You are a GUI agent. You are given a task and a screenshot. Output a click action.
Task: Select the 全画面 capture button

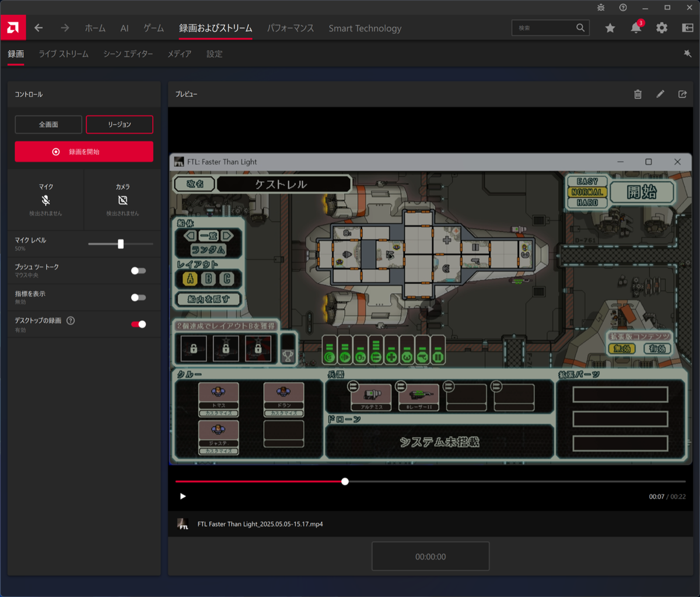point(48,124)
